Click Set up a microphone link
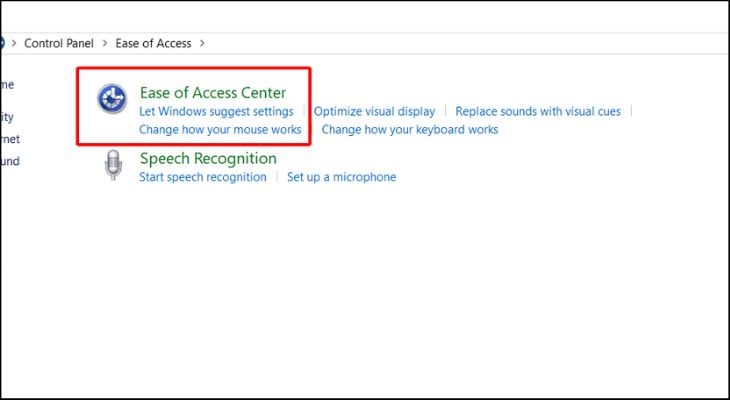 (341, 177)
